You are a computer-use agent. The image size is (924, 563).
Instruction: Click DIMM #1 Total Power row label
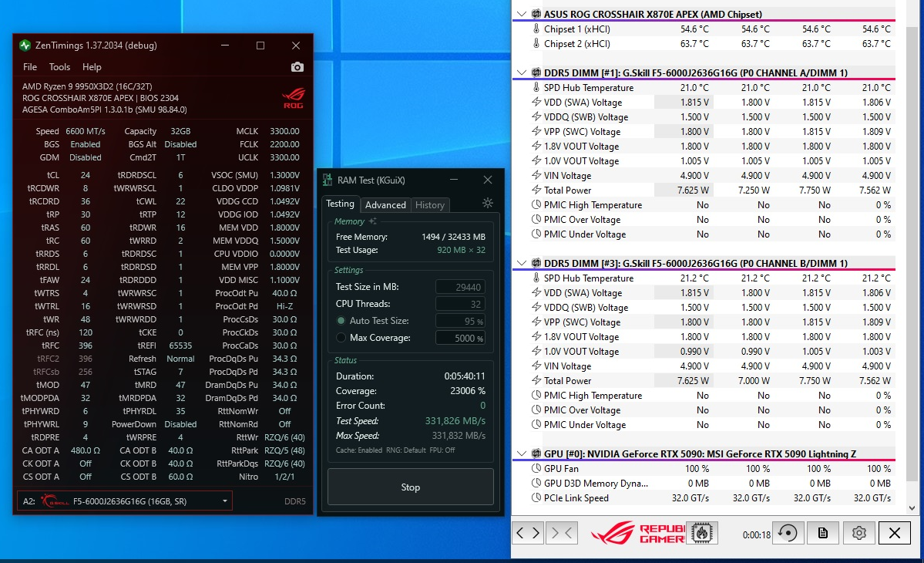click(x=567, y=190)
